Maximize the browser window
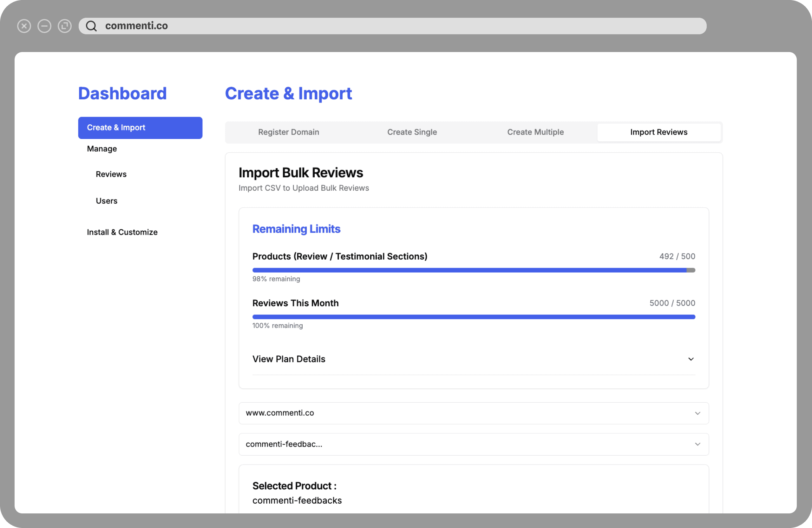 click(x=65, y=26)
